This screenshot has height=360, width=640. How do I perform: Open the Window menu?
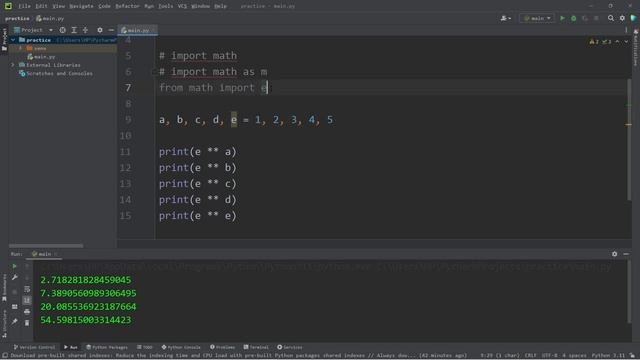pyautogui.click(x=200, y=6)
